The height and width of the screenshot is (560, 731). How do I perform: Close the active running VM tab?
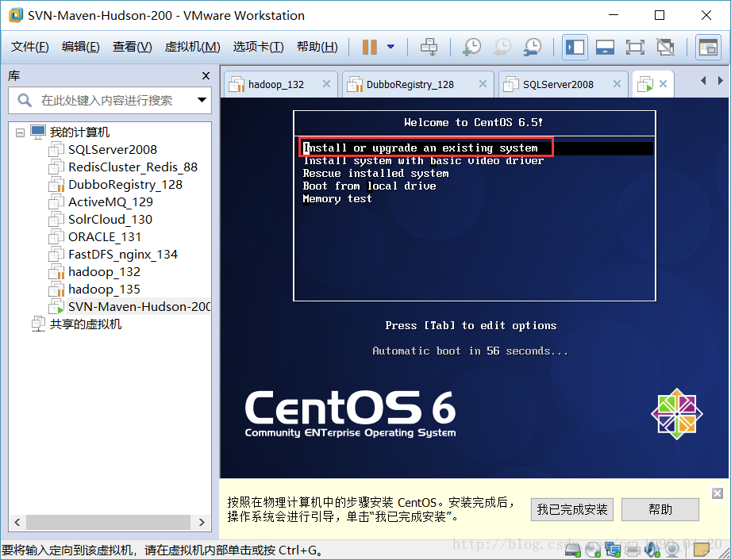pos(663,84)
